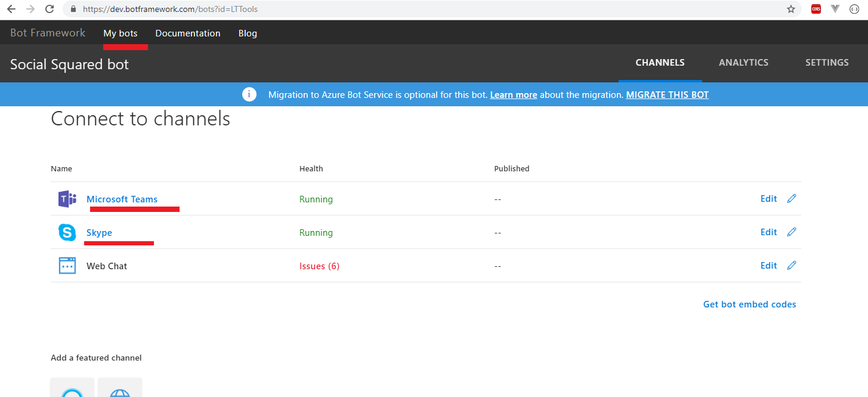Click the Microsoft Teams channel icon
868x397 pixels.
click(x=67, y=199)
